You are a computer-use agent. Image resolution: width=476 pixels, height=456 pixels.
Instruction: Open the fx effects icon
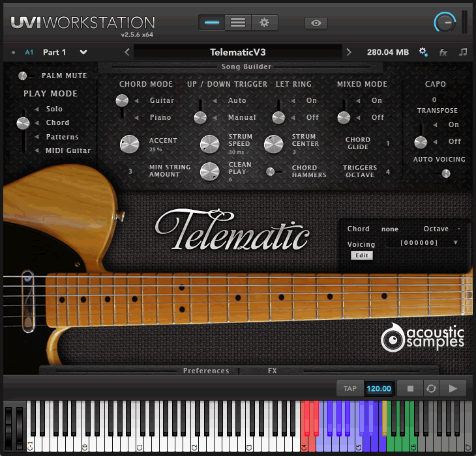(443, 53)
